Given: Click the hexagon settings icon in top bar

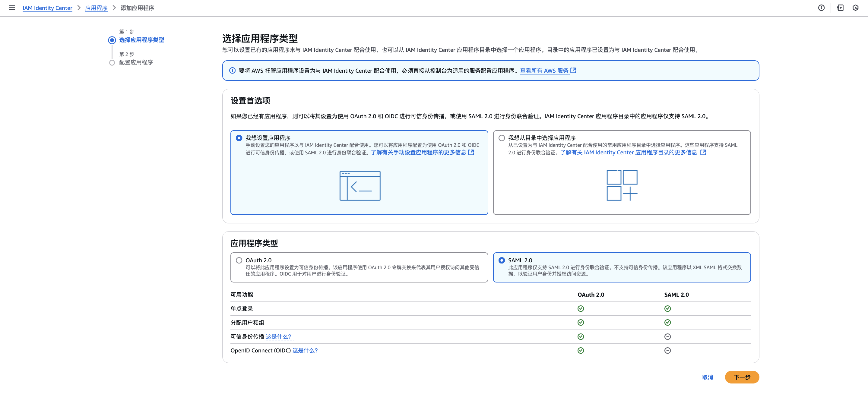Looking at the screenshot, I should coord(856,8).
